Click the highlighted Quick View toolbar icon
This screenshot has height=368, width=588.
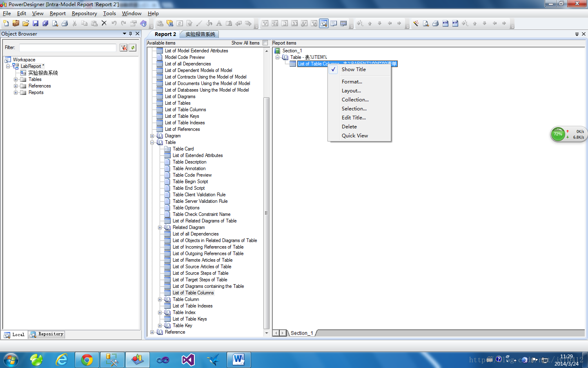coord(324,23)
